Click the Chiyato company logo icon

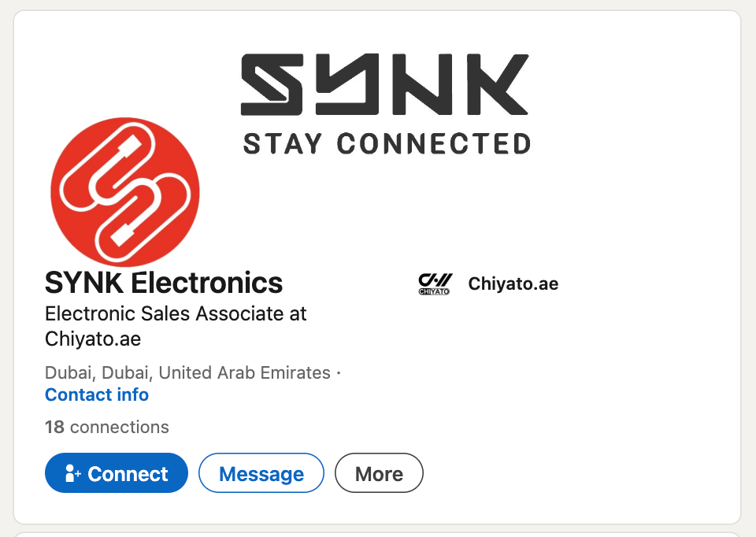[x=435, y=283]
